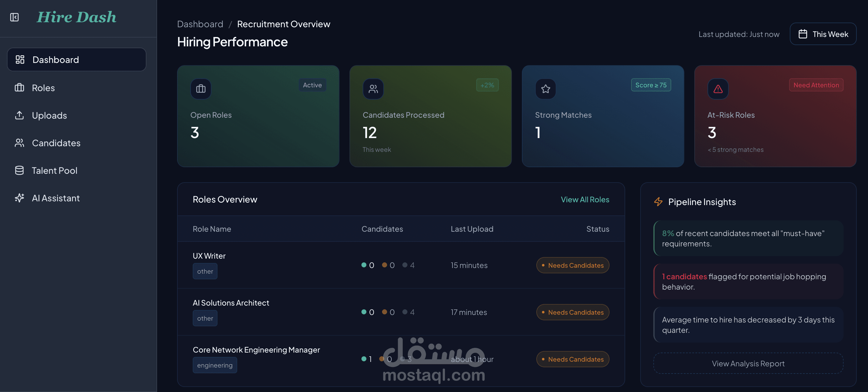This screenshot has height=392, width=868.
Task: Click the Dashboard breadcrumb link
Action: tap(200, 24)
